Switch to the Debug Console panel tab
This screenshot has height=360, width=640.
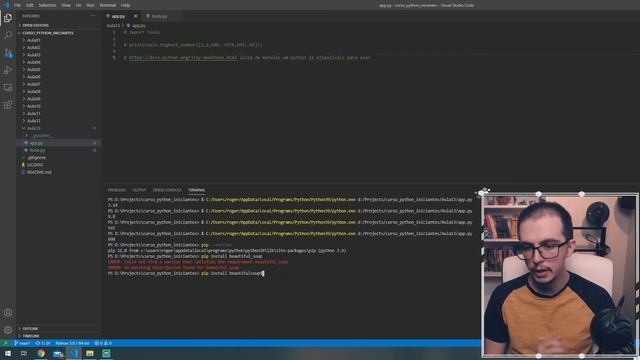pyautogui.click(x=167, y=190)
